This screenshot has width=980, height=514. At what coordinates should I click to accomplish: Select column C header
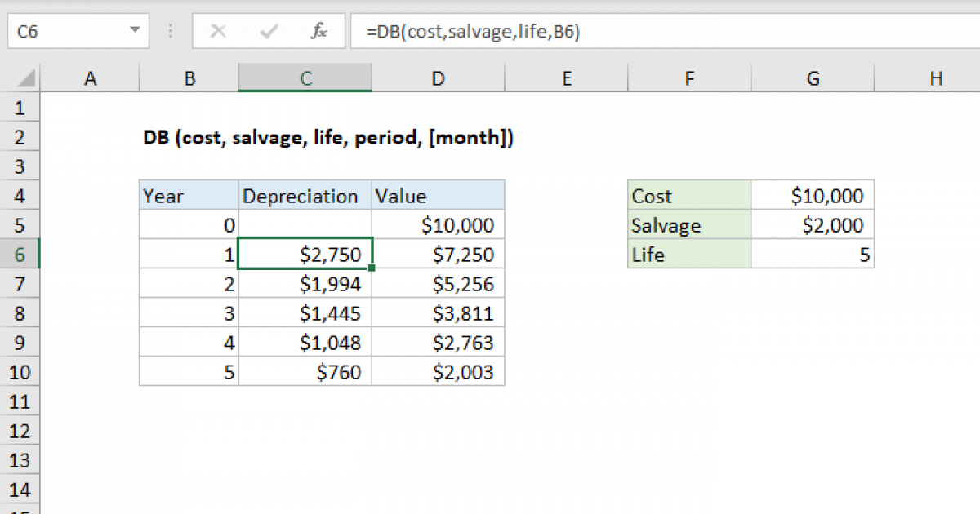305,78
